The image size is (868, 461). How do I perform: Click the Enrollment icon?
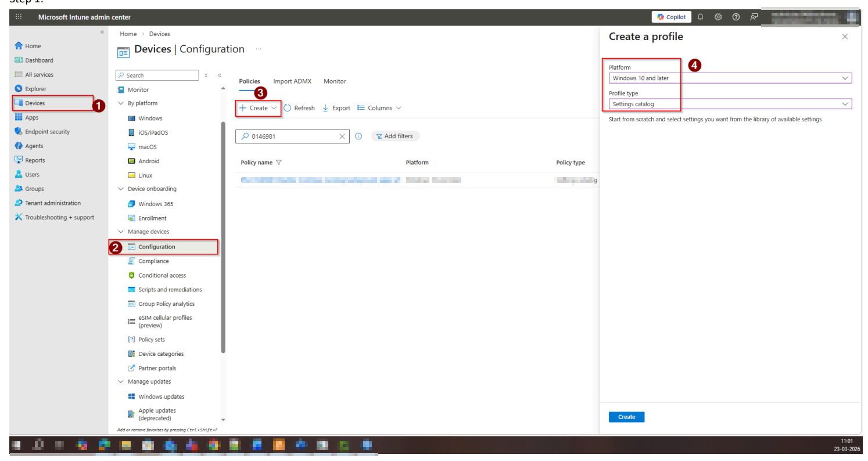[x=131, y=218]
